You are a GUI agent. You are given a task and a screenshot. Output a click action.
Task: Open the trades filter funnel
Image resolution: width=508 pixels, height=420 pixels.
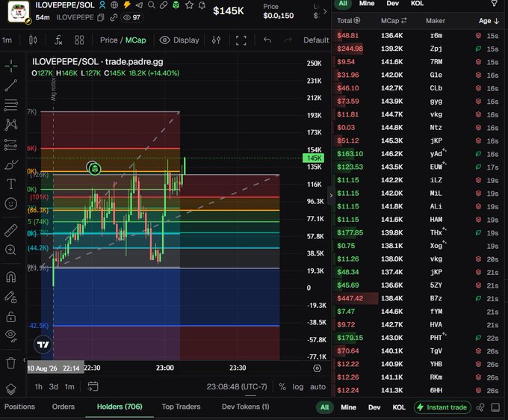(494, 4)
